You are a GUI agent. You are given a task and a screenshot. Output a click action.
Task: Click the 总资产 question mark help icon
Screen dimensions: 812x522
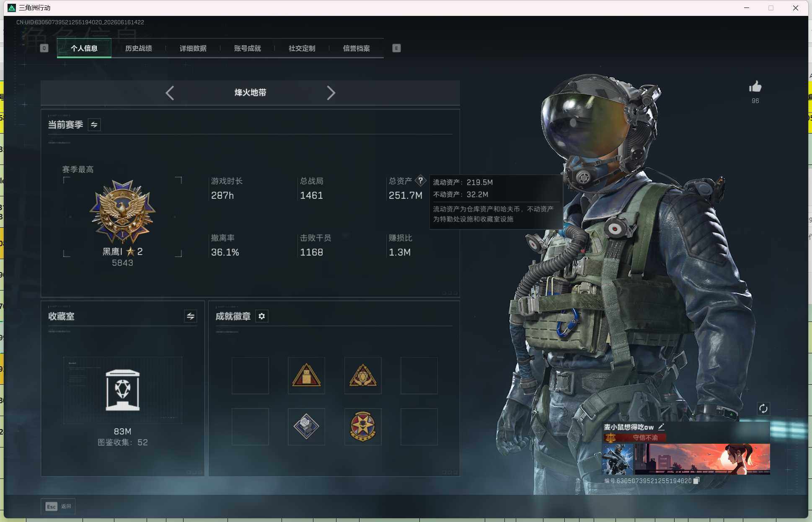(420, 181)
